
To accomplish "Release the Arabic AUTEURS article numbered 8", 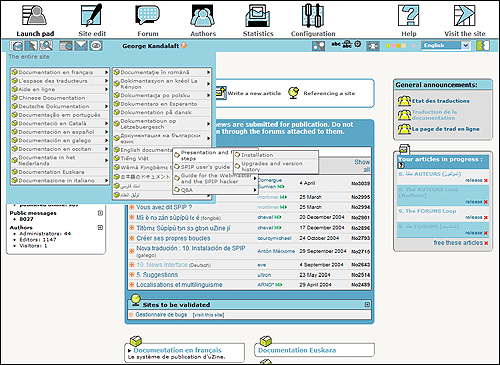I will tap(476, 180).
